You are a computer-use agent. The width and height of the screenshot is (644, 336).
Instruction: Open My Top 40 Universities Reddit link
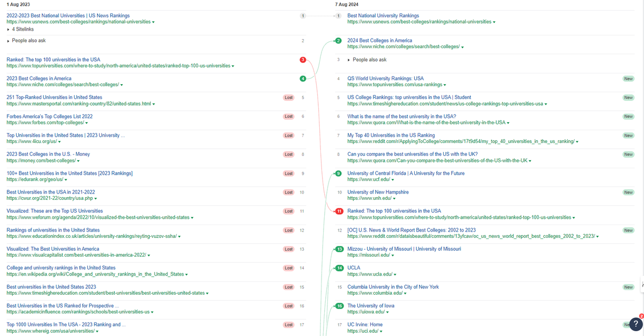click(x=391, y=135)
